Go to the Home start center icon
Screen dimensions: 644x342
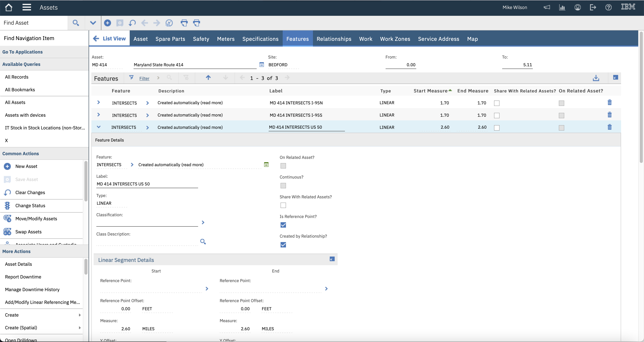pos(9,7)
